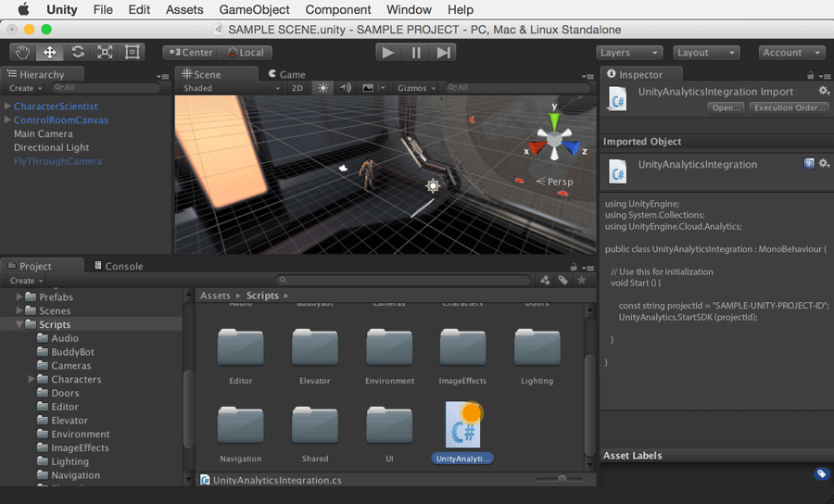Select the Scale tool
Screen dimensions: 834x504
click(105, 53)
